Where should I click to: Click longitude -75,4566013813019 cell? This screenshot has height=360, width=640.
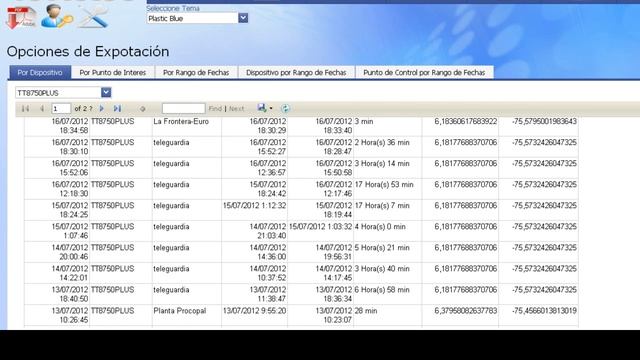(x=538, y=315)
